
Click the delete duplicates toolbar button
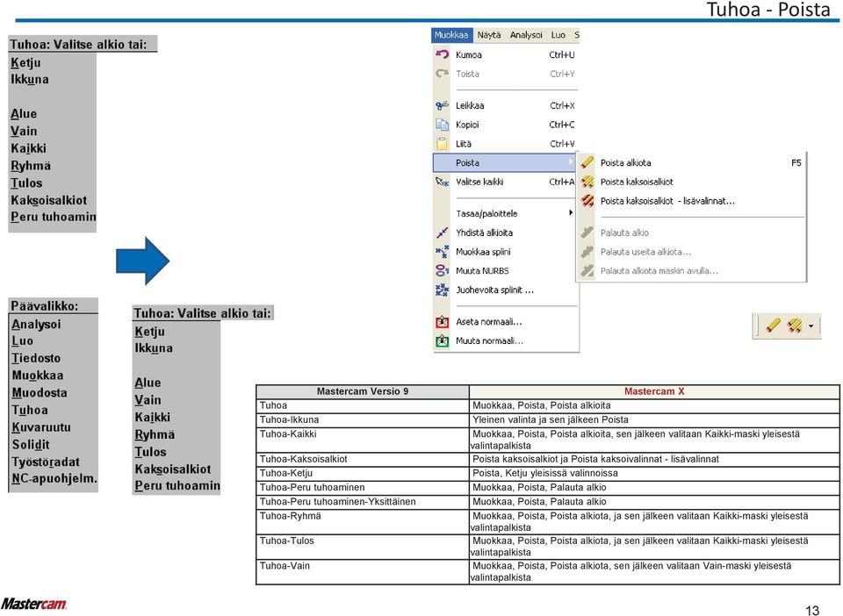point(794,326)
